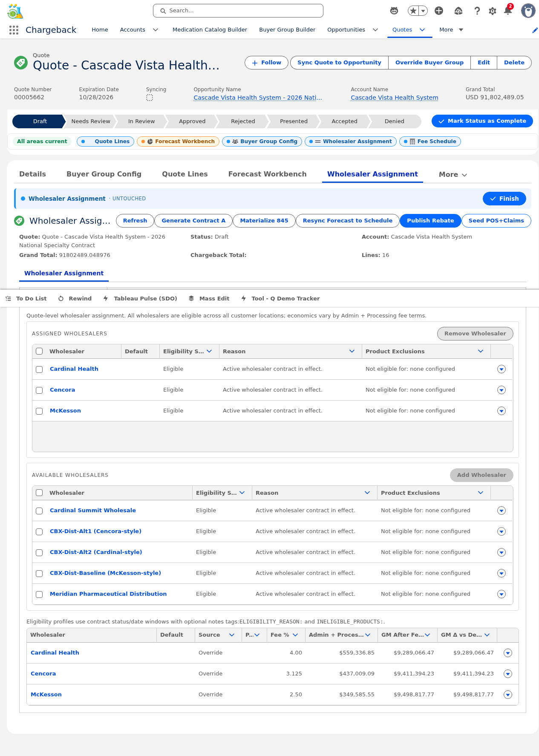This screenshot has height=756, width=539.
Task: Open the Source column menu
Action: (x=232, y=635)
